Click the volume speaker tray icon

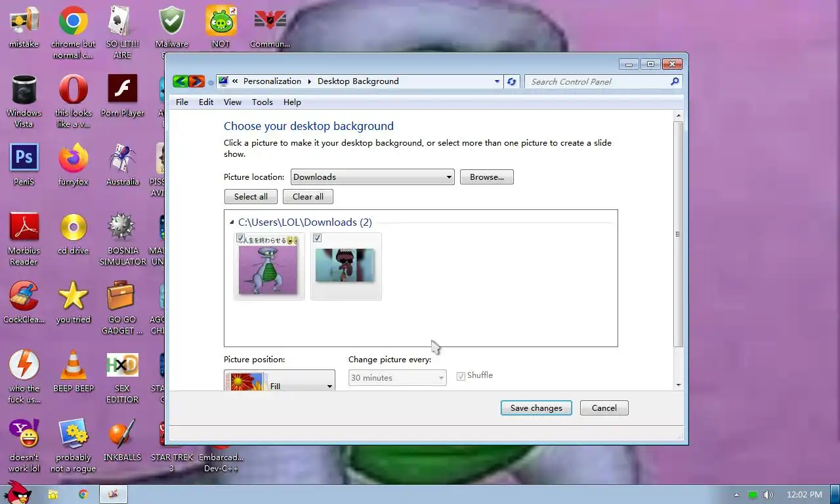768,495
